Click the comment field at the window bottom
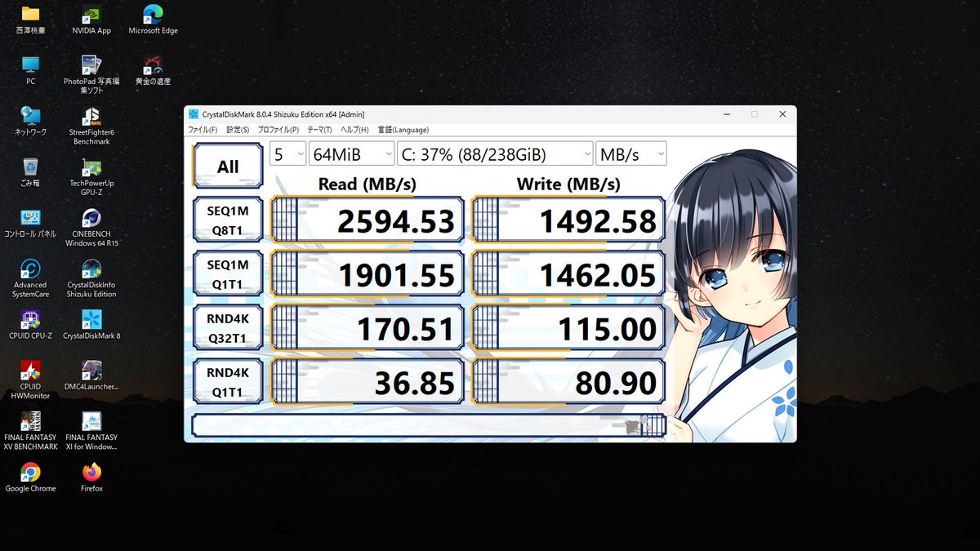This screenshot has height=551, width=980. click(429, 425)
